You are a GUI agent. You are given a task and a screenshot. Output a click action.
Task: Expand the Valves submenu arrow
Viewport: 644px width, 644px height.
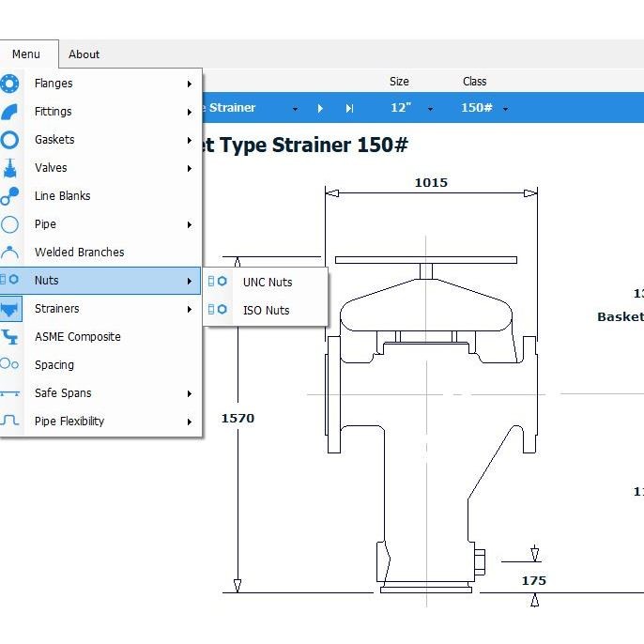point(190,168)
